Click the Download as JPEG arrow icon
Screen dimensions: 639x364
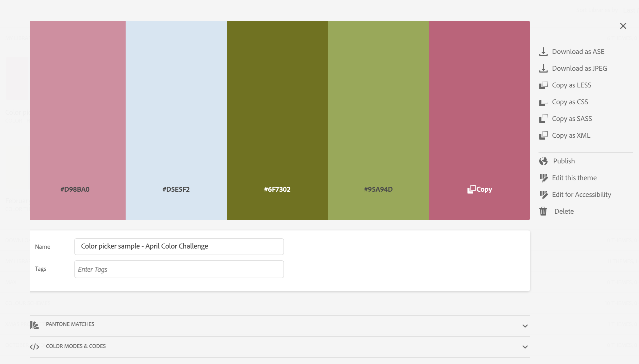543,68
